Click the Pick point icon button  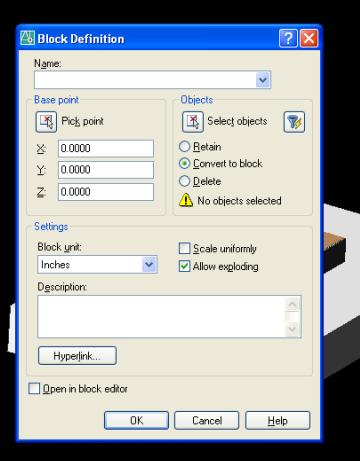tap(46, 122)
